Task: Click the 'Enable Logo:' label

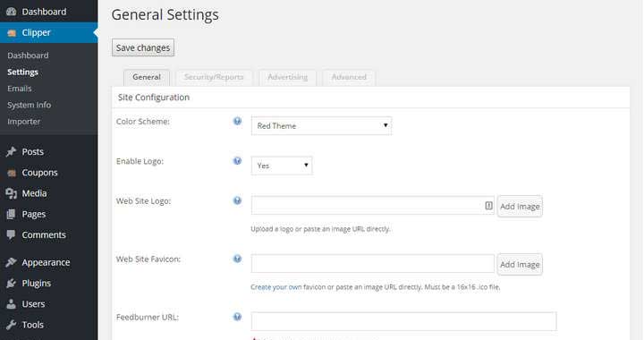Action: pos(140,161)
